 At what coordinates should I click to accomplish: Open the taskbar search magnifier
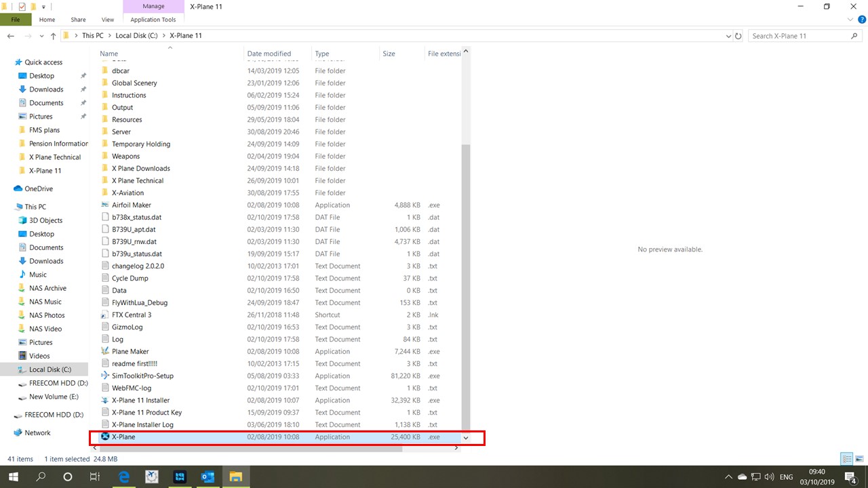pos(41,476)
